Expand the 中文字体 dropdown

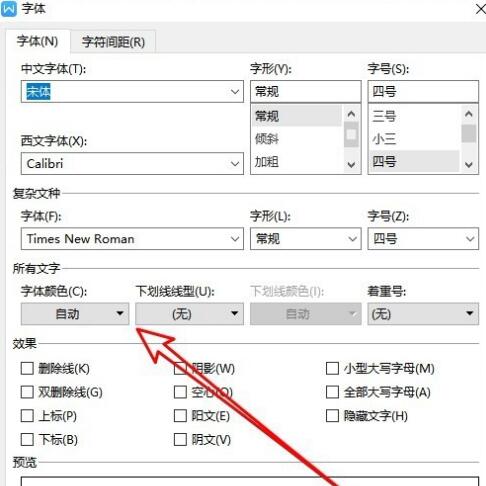tap(235, 91)
